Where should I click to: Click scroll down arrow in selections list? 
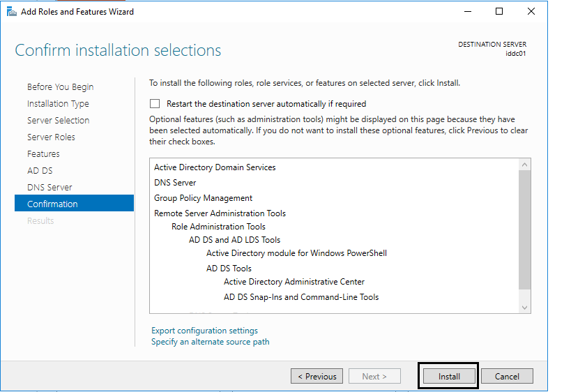[x=524, y=308]
